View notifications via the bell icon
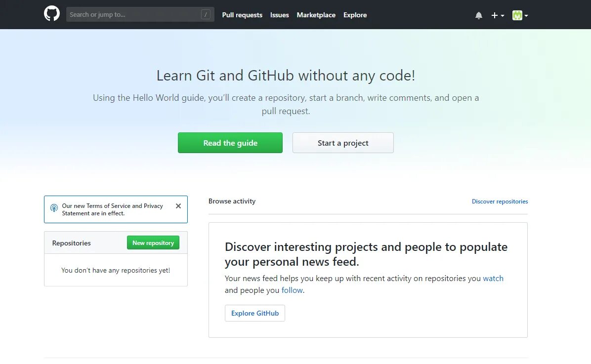This screenshot has width=591, height=364. click(x=479, y=15)
